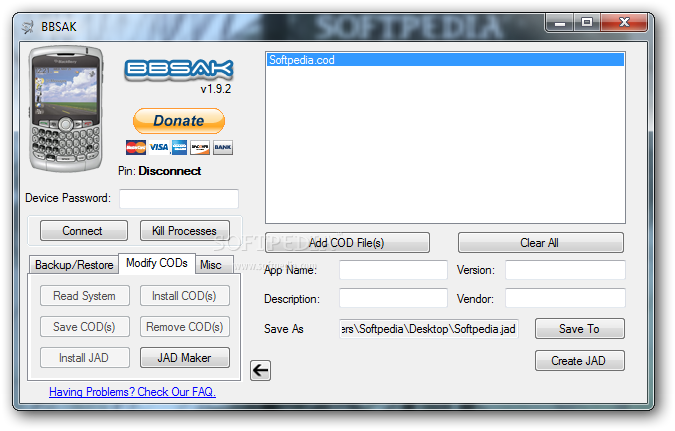Click the back arrow icon button
Image resolution: width=675 pixels, height=431 pixels.
(260, 370)
